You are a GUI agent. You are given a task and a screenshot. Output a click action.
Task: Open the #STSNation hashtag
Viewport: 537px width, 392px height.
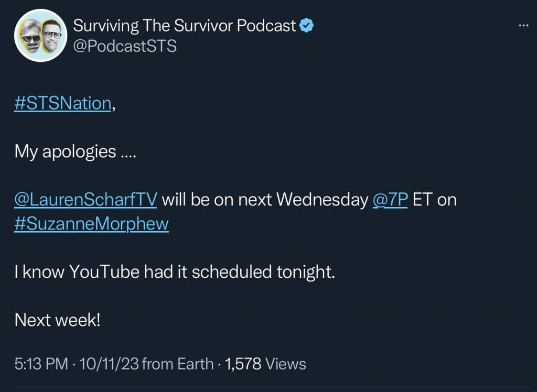click(63, 103)
